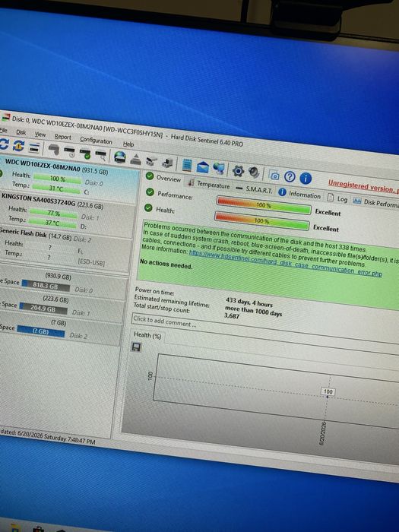Open the blue notepad report icon

[x=187, y=165]
